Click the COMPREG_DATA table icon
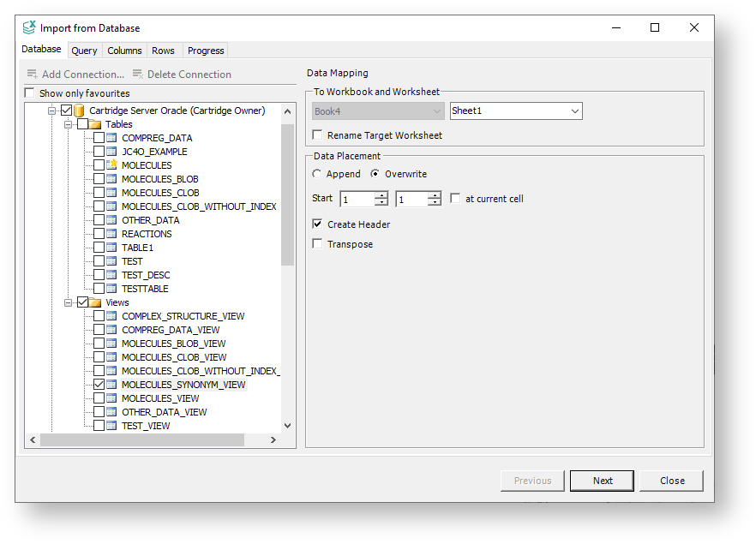 pyautogui.click(x=111, y=138)
